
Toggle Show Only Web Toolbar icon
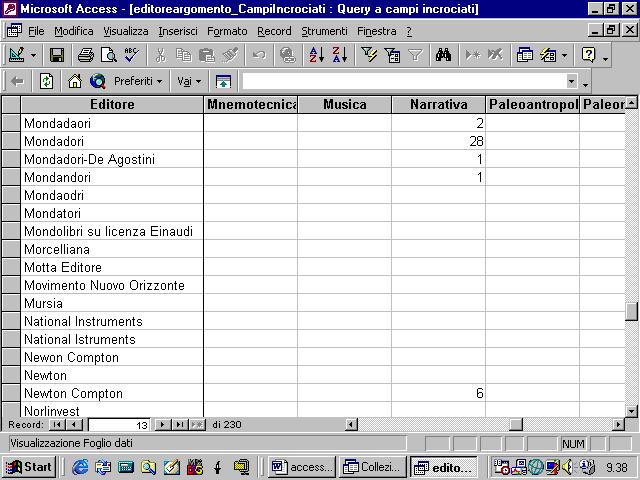[223, 81]
